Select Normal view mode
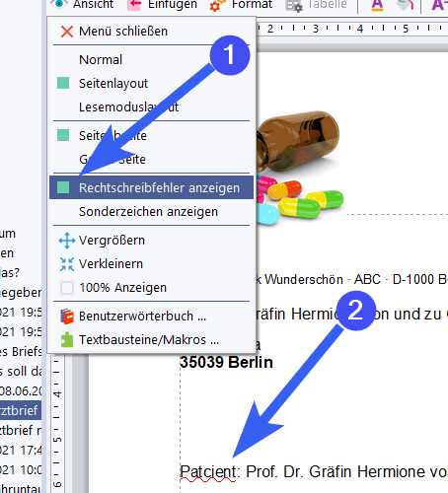The height and width of the screenshot is (493, 448). pyautogui.click(x=151, y=60)
